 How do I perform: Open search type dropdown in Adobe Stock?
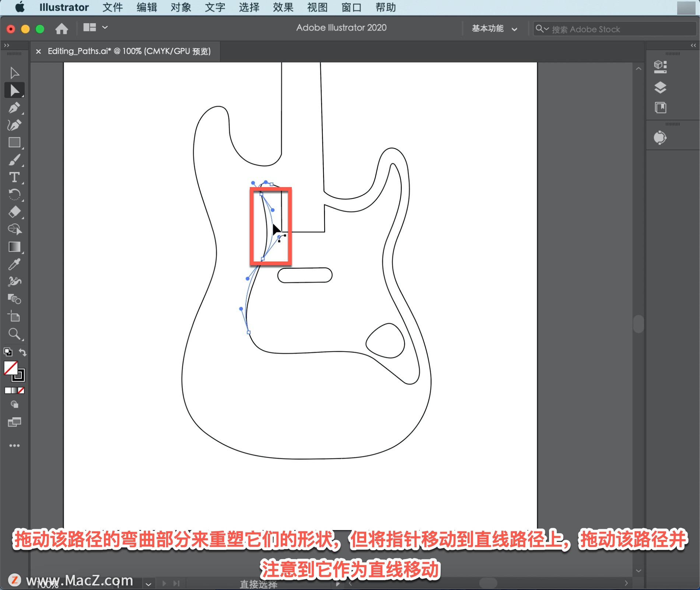542,29
